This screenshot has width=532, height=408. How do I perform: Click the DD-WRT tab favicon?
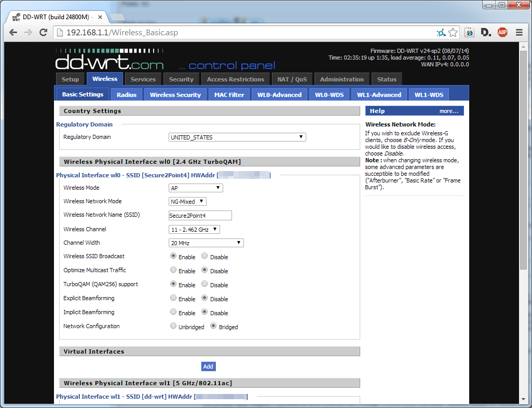(16, 17)
